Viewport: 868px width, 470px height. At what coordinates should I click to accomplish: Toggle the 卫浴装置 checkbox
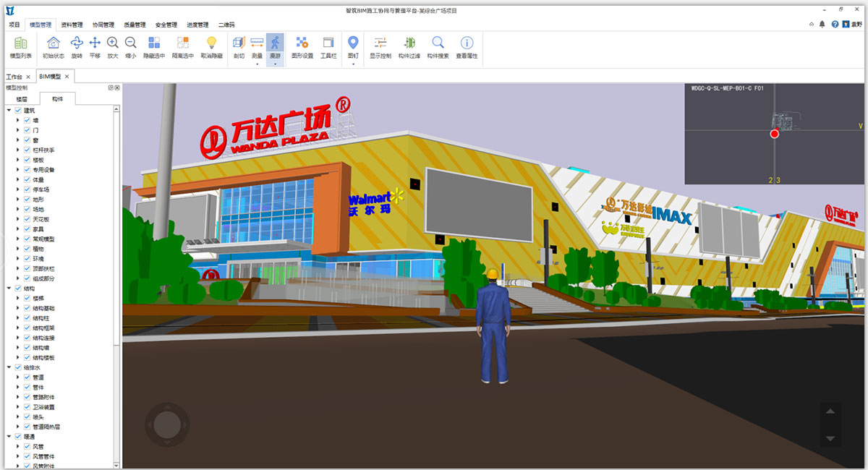pyautogui.click(x=27, y=407)
